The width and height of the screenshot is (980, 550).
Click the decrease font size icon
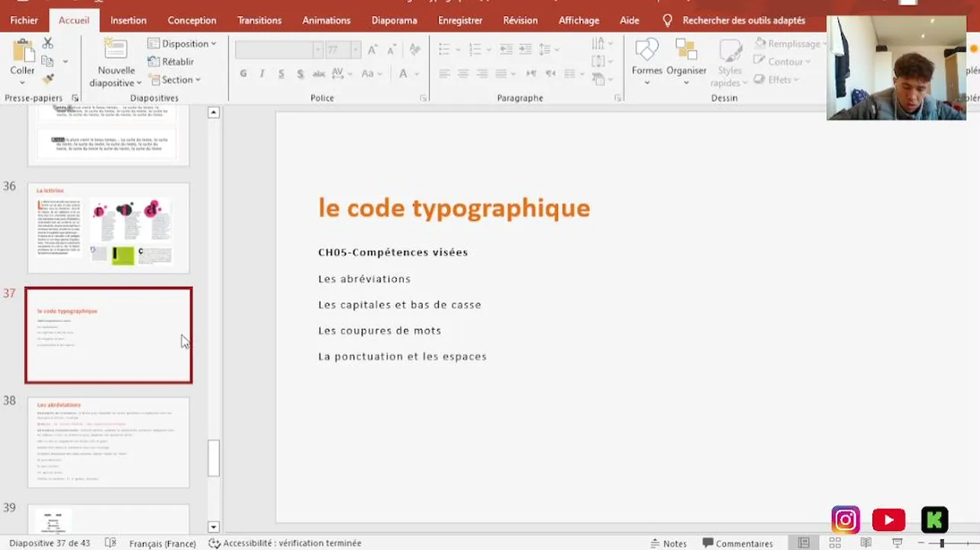click(x=391, y=50)
